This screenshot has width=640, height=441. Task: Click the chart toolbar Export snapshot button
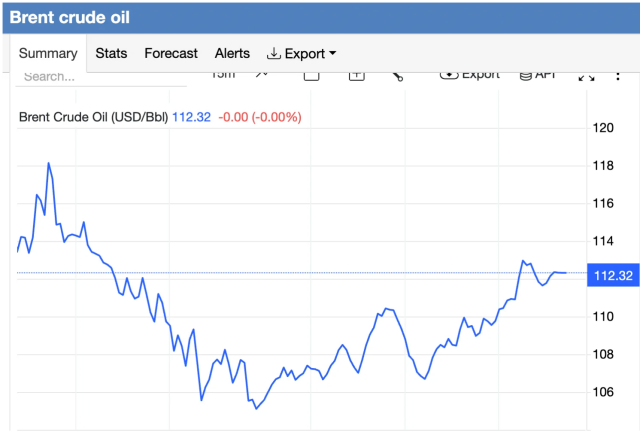pos(470,74)
